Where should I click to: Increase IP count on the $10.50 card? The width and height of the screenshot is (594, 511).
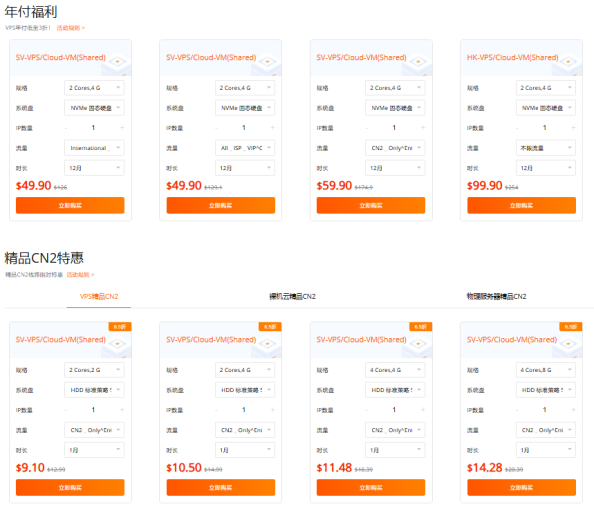pos(272,410)
